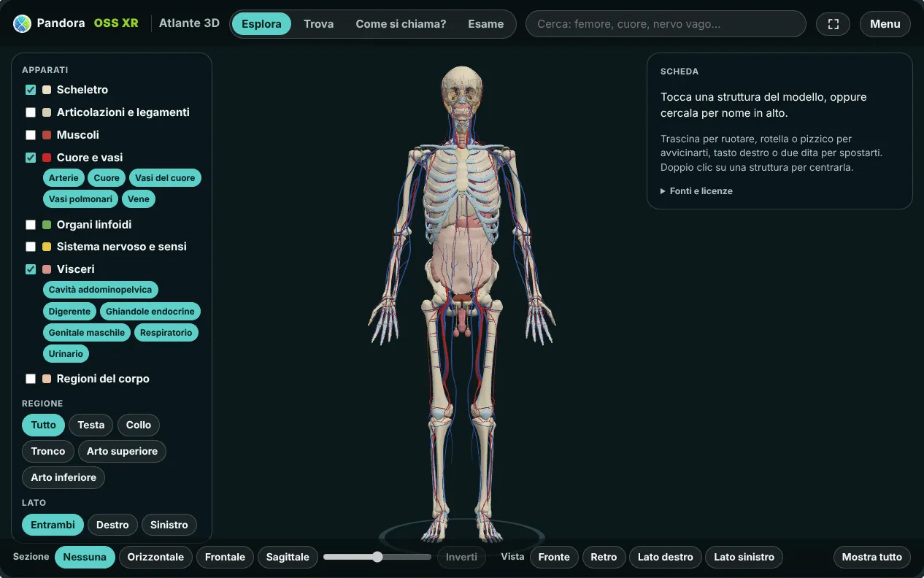924x578 pixels.
Task: Switch view to Retro
Action: coord(604,557)
